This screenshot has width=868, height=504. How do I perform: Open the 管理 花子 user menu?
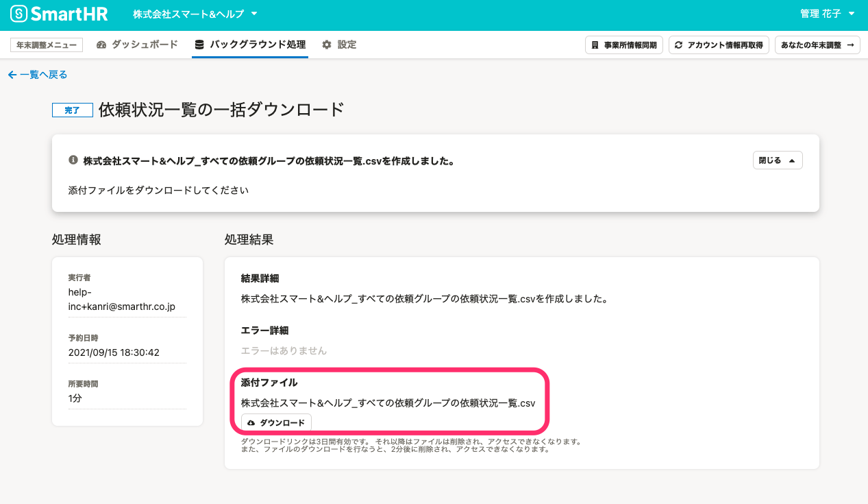(x=828, y=14)
